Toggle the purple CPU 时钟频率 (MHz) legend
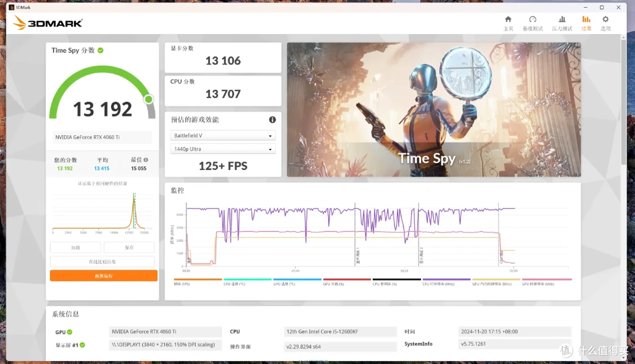The width and height of the screenshot is (635, 364). (x=447, y=282)
